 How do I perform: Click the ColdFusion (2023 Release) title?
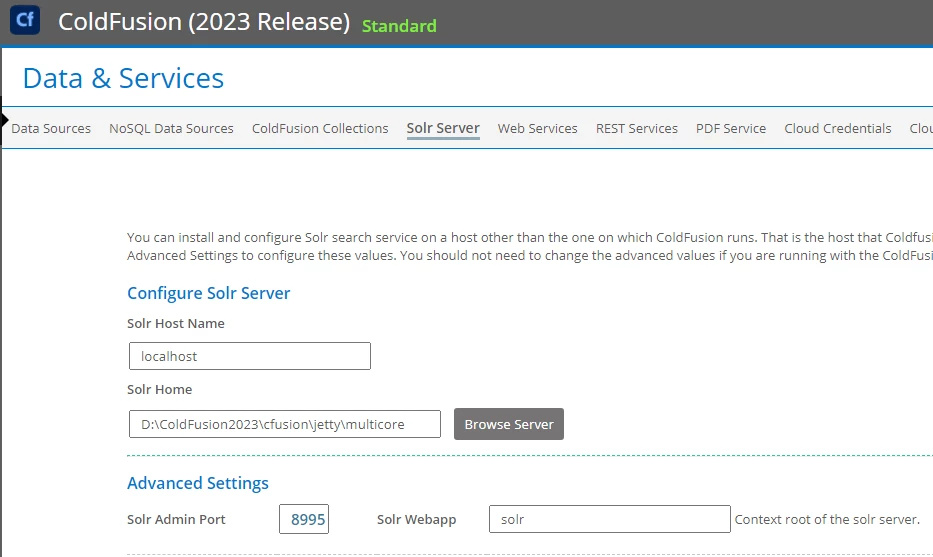[x=204, y=22]
